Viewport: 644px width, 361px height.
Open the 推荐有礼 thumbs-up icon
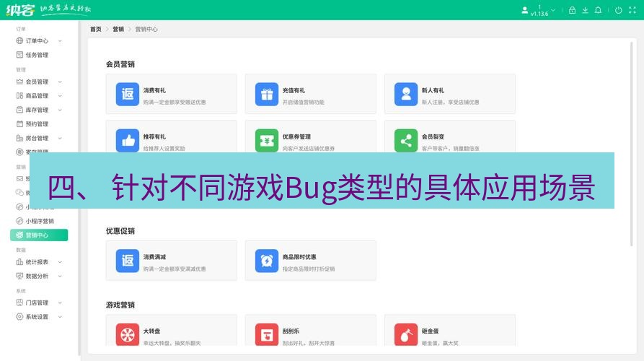(128, 141)
